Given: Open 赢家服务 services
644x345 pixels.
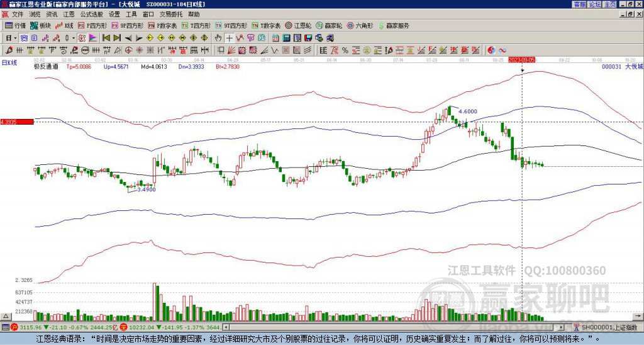Looking at the screenshot, I should pos(393,25).
